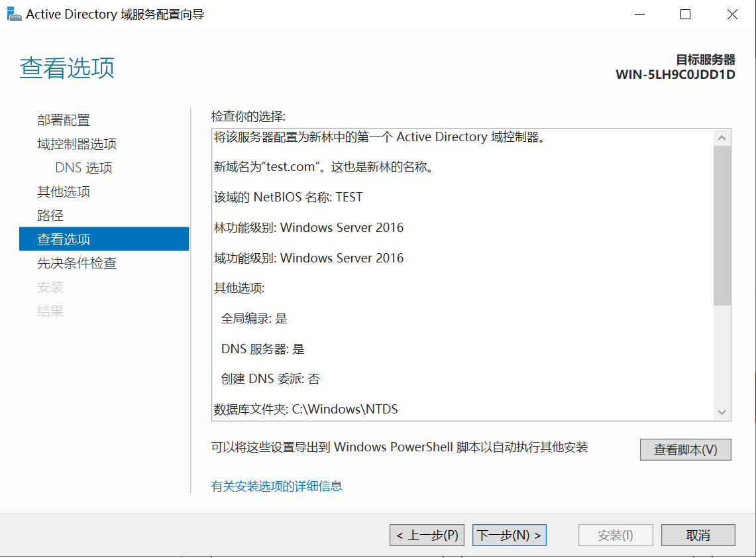Click the 下一步(N) button
The image size is (756, 558).
coord(509,535)
